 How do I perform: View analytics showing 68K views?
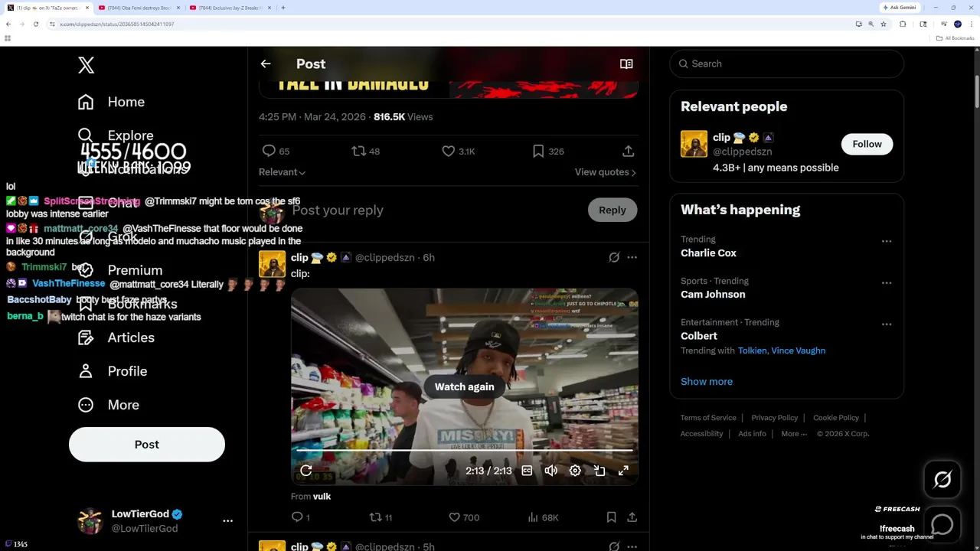pos(543,518)
